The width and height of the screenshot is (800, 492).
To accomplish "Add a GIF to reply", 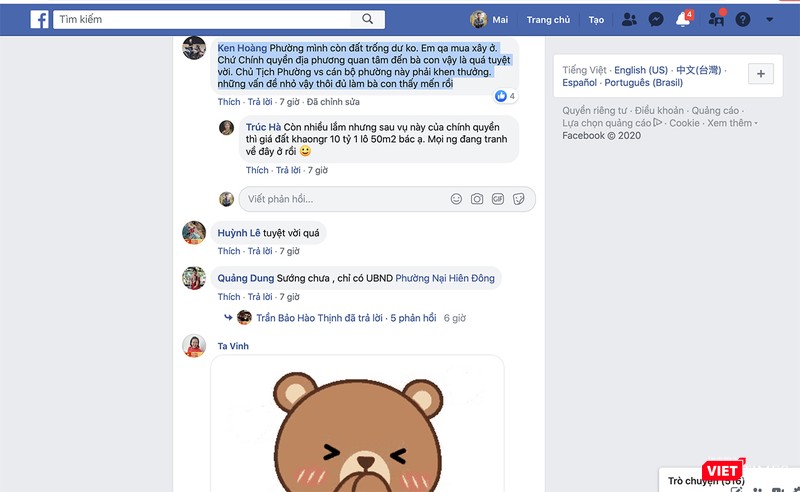I will click(497, 199).
